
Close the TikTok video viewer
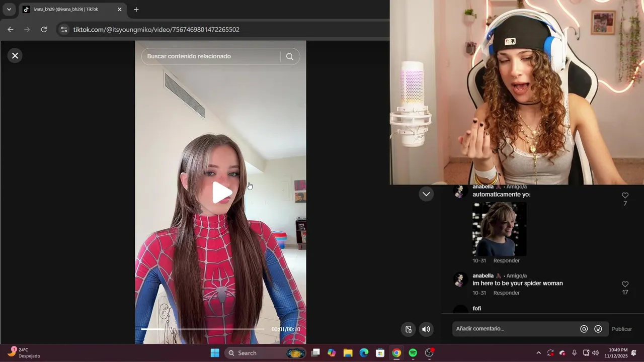15,56
